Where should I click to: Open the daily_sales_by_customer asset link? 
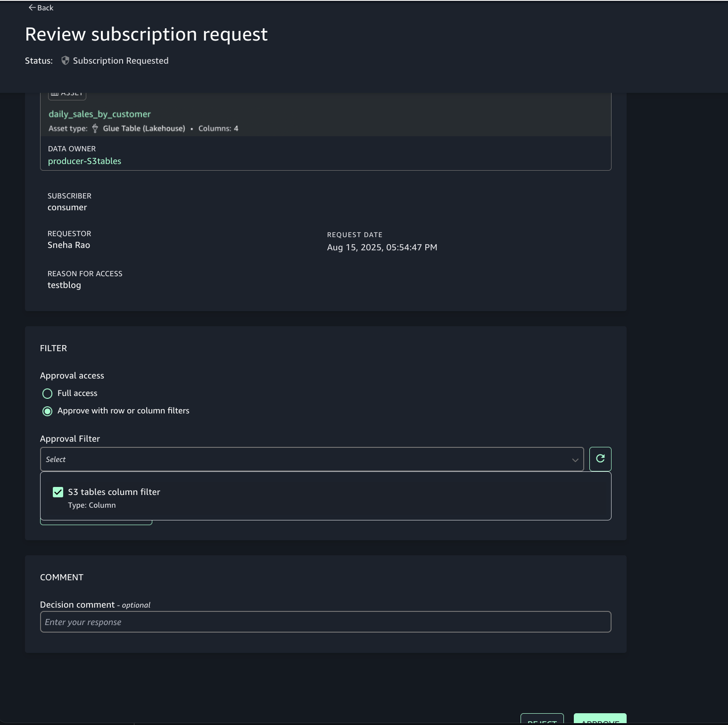[99, 114]
